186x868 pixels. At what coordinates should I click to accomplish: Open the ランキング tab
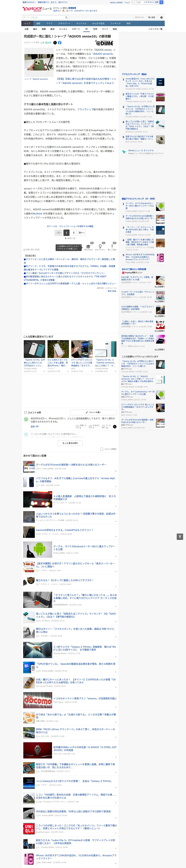point(115,24)
